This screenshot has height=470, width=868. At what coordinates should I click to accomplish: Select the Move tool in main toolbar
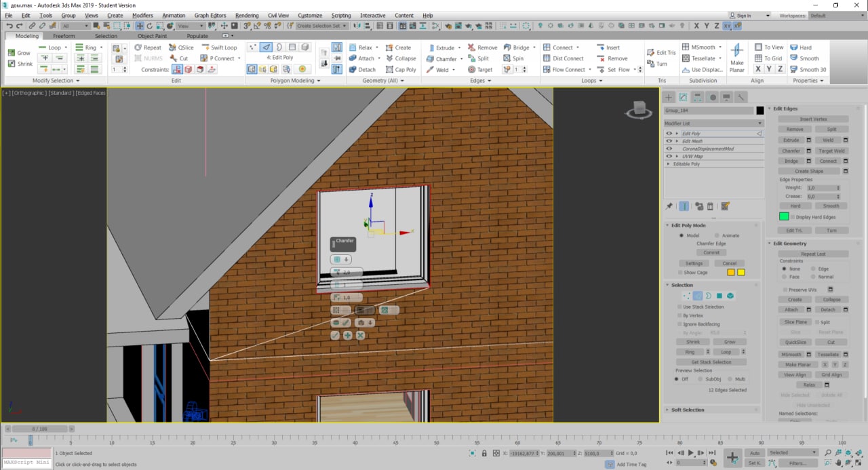pos(139,26)
